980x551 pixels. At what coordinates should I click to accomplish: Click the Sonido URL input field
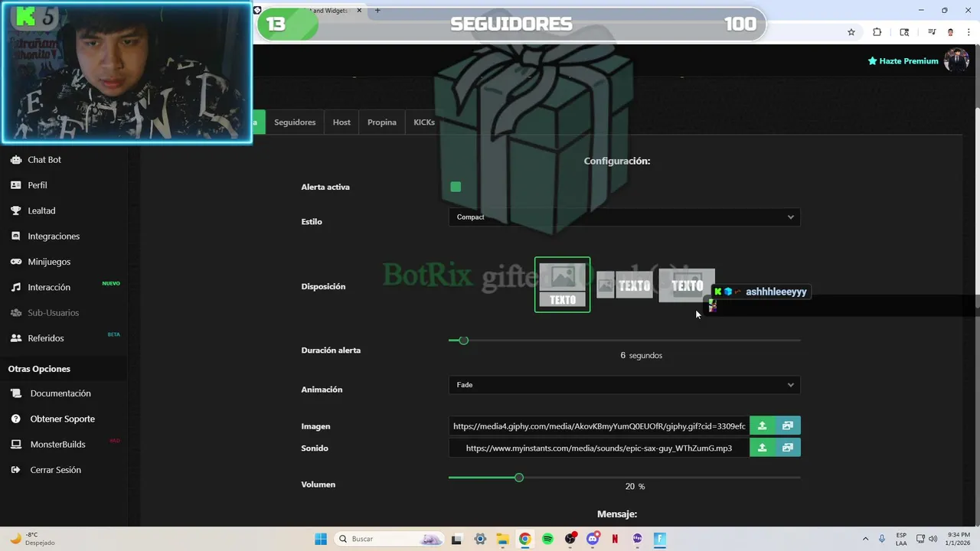pos(599,448)
